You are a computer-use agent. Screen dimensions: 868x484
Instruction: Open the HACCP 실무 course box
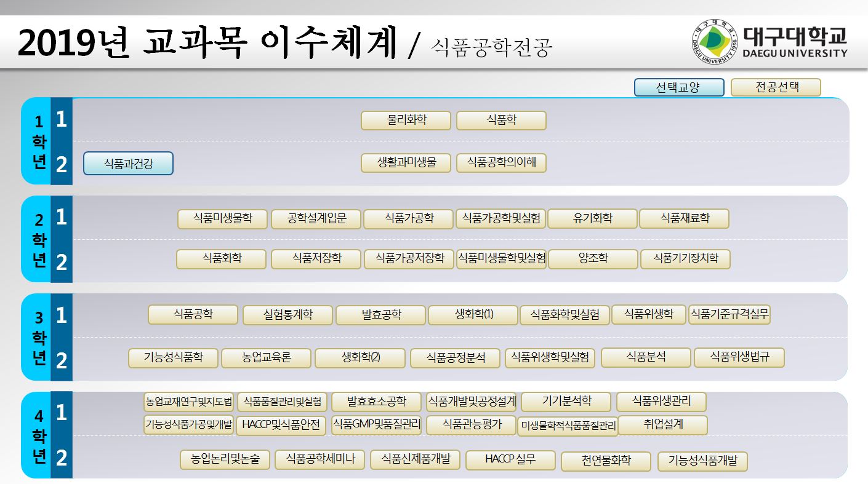point(510,460)
